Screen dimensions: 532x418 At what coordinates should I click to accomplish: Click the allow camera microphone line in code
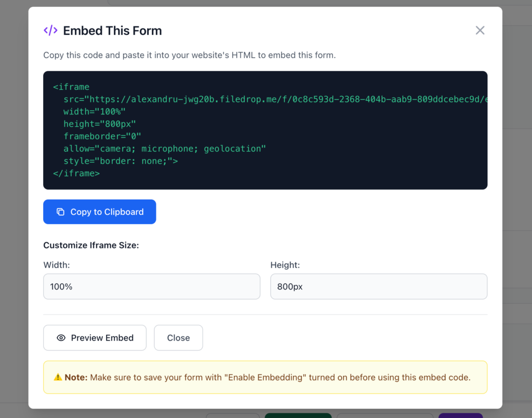coord(165,148)
